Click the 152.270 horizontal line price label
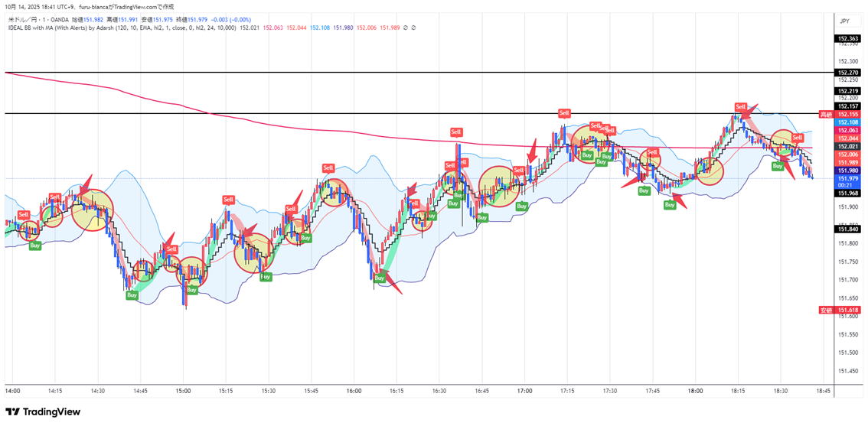The height and width of the screenshot is (426, 868). coord(849,73)
